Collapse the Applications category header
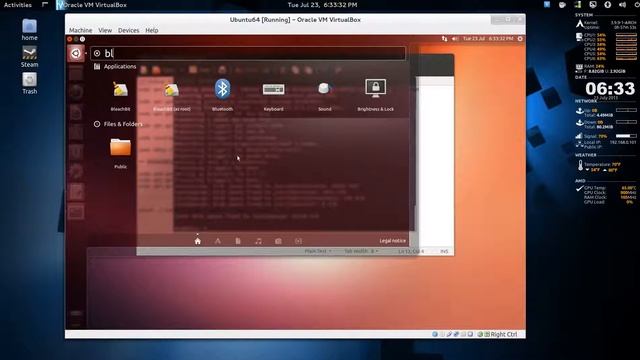This screenshot has height=360, width=640. pyautogui.click(x=115, y=67)
